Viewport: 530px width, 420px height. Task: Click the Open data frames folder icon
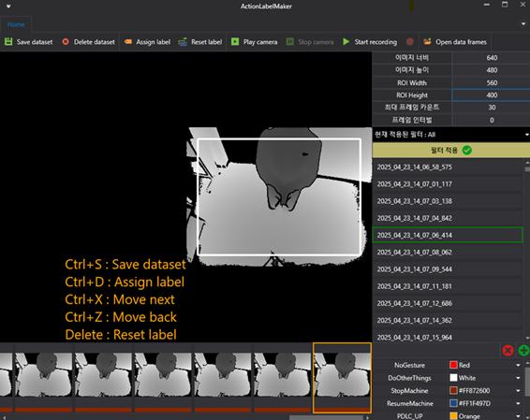428,41
